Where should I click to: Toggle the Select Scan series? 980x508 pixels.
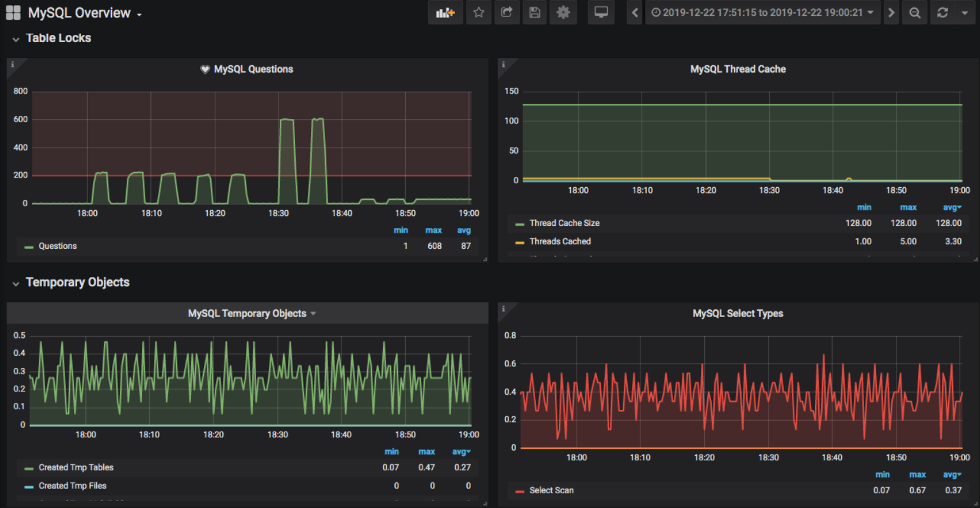(551, 491)
